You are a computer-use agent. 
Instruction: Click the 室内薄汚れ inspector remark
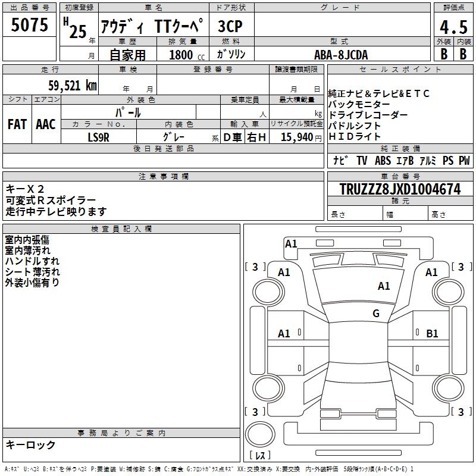pos(27,250)
